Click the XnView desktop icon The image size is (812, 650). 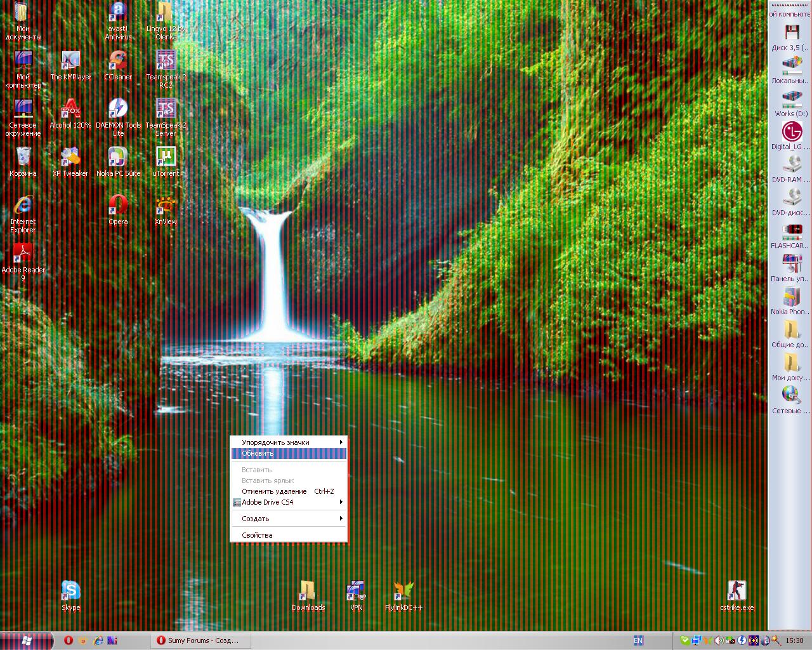click(166, 206)
